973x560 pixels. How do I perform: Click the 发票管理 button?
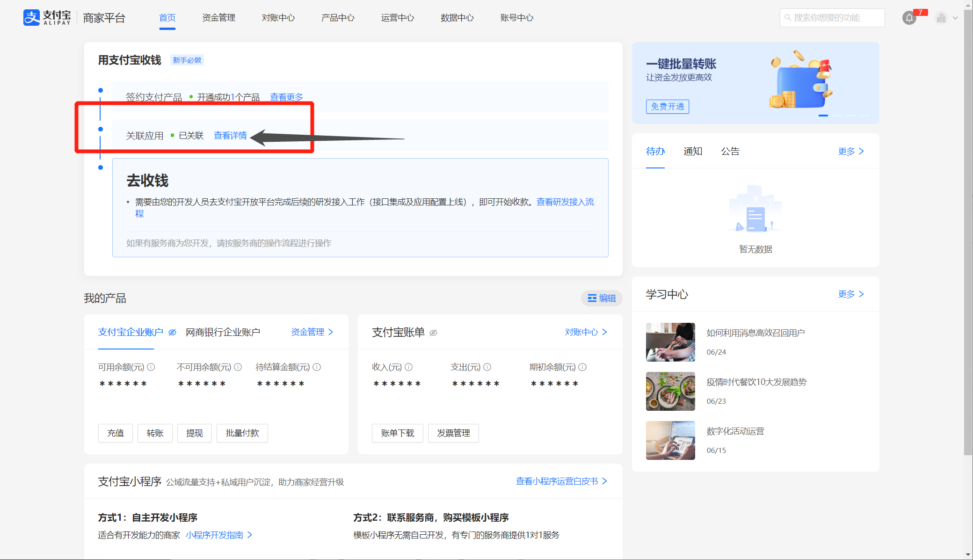(453, 433)
